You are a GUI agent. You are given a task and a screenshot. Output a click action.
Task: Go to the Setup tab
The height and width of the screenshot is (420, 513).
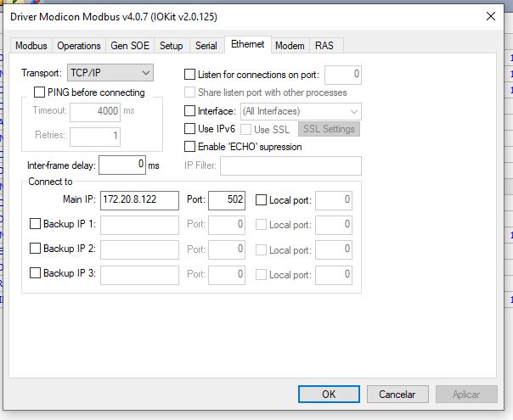click(171, 46)
